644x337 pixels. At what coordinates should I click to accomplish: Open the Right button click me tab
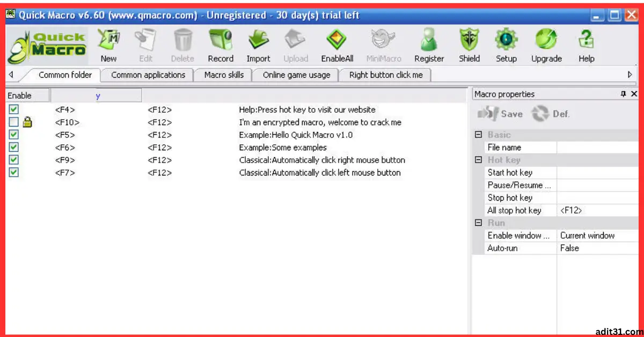tap(386, 75)
